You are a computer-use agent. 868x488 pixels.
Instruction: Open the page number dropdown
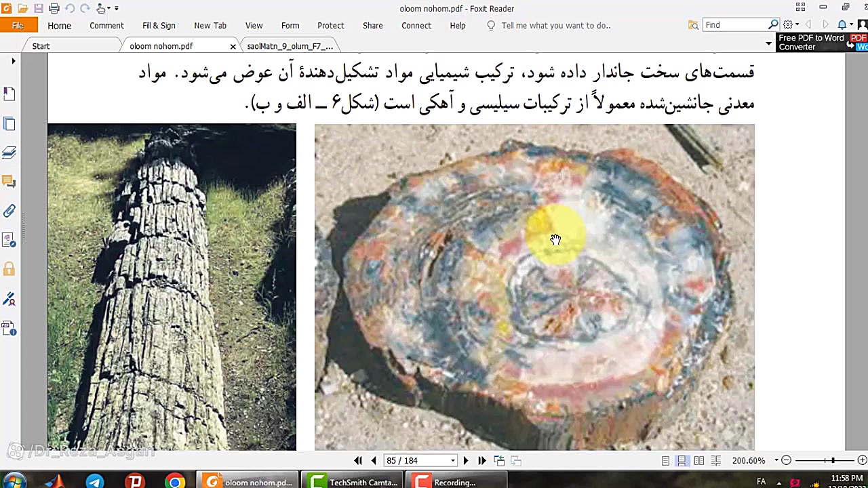pos(453,460)
